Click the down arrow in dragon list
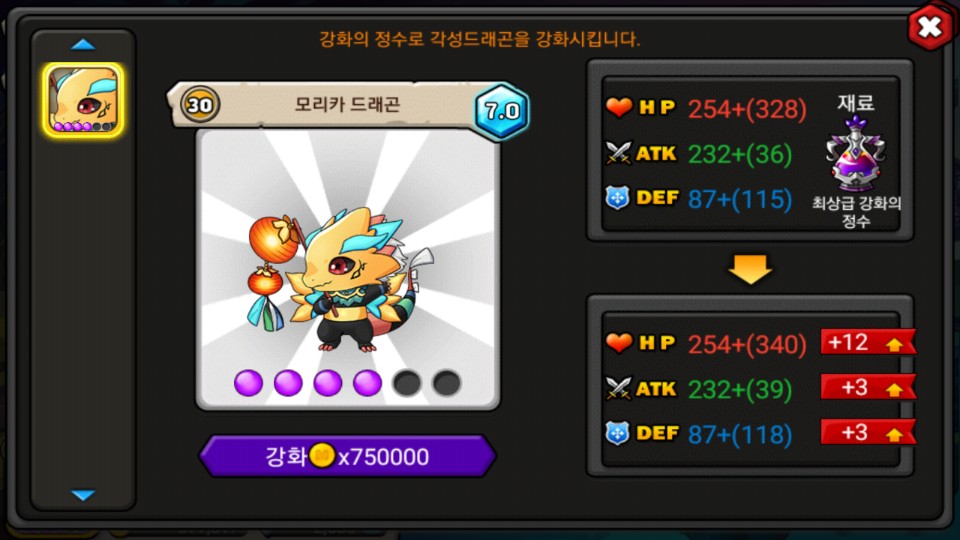This screenshot has height=540, width=960. [83, 495]
